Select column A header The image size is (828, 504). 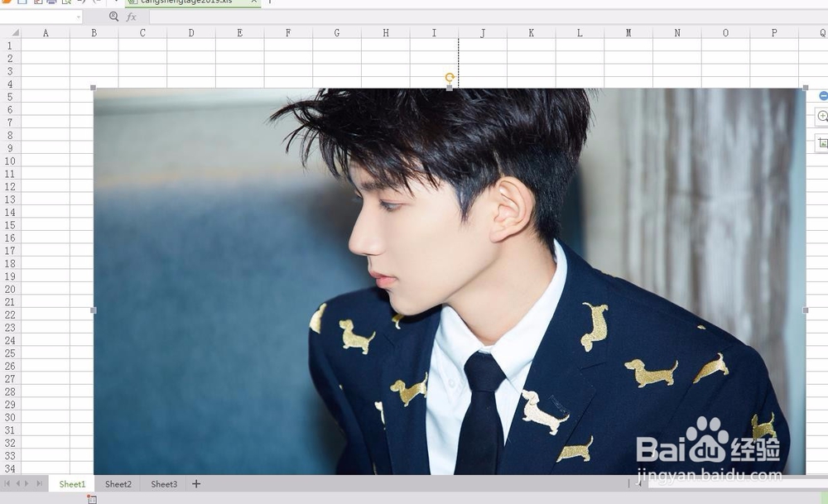(46, 33)
